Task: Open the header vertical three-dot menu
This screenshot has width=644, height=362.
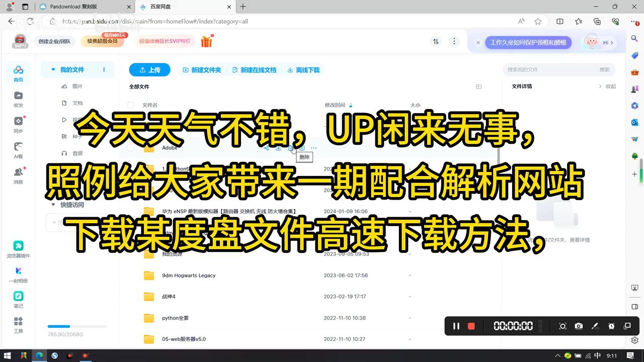Action: click(x=454, y=42)
